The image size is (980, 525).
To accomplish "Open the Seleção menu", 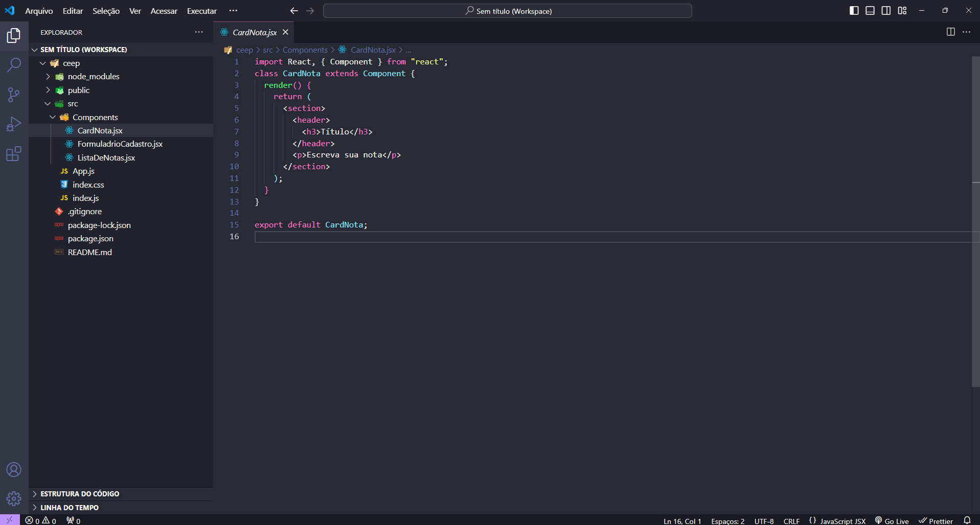I will 106,11.
